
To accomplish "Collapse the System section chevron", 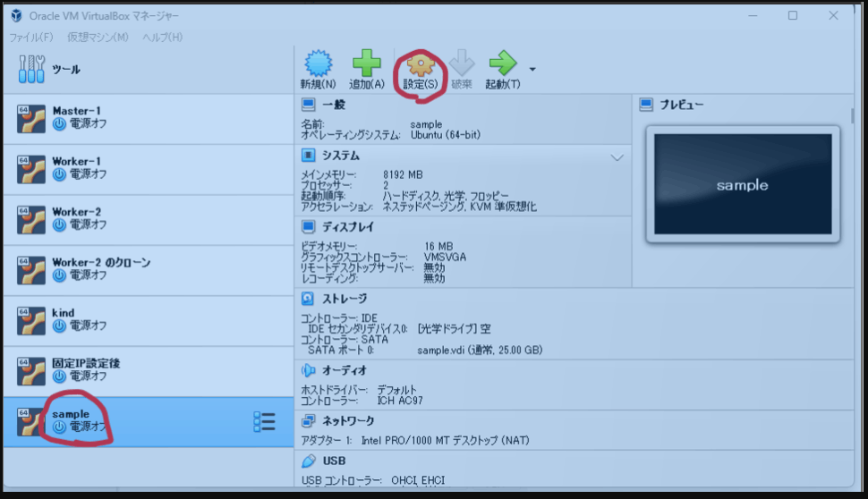I will pos(617,157).
